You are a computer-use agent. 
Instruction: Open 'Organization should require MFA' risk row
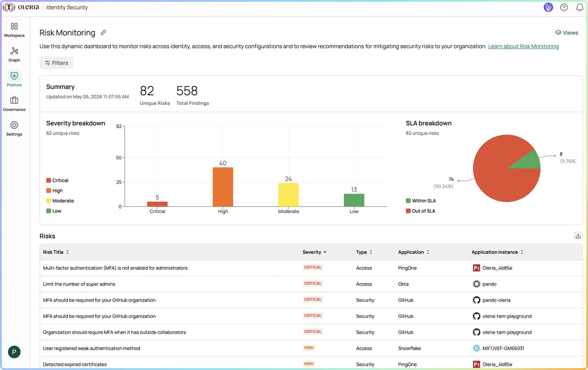pyautogui.click(x=114, y=332)
